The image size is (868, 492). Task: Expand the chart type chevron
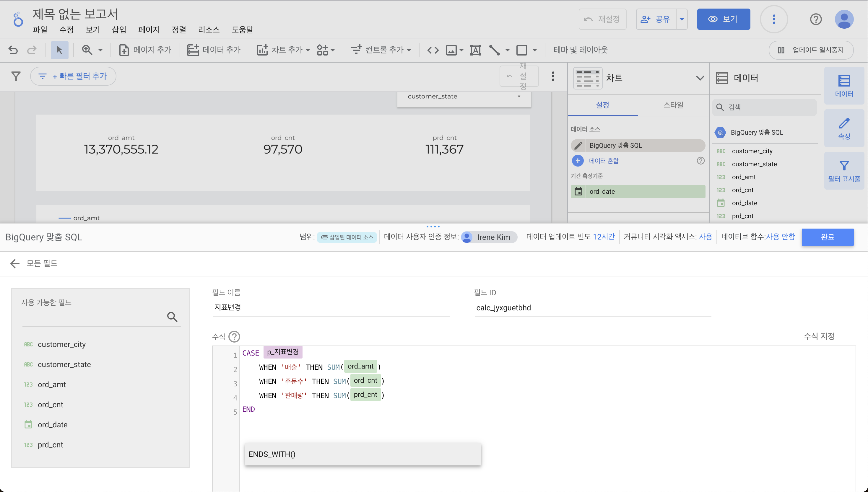coord(700,78)
